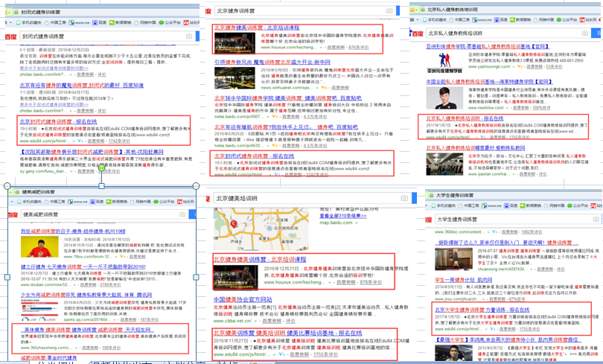Click 查看全部310条结果>> map link

tap(343, 216)
